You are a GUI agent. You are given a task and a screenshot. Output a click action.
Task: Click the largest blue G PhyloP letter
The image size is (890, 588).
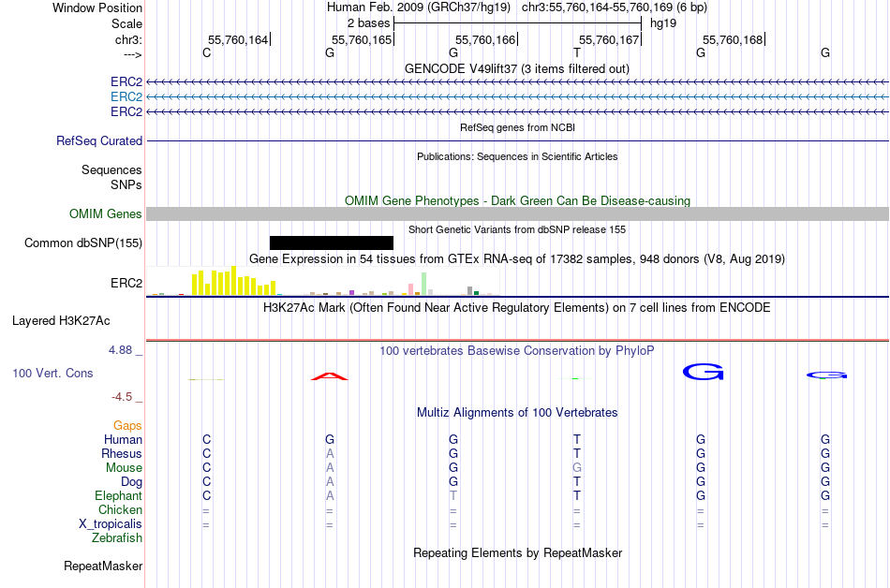pos(704,372)
